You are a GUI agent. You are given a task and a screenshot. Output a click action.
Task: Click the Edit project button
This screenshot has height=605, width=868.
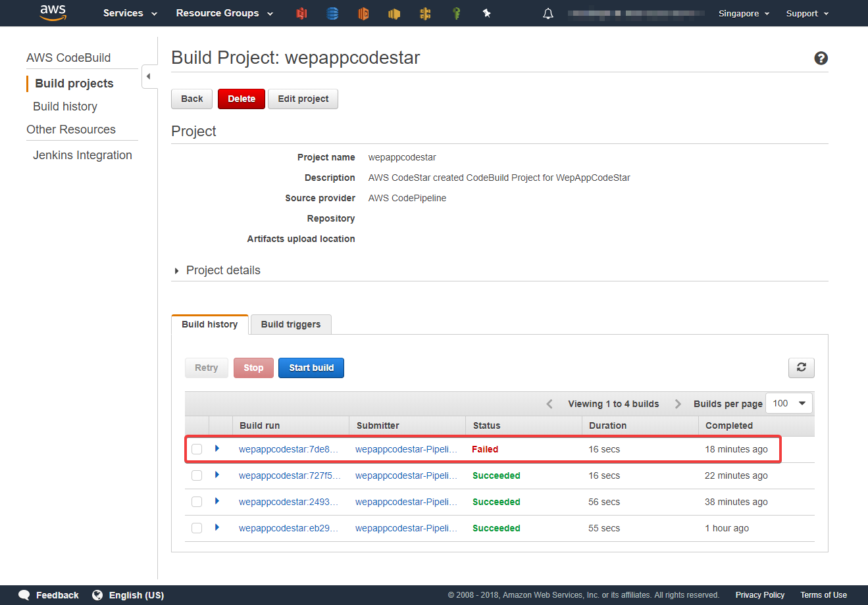tap(303, 99)
